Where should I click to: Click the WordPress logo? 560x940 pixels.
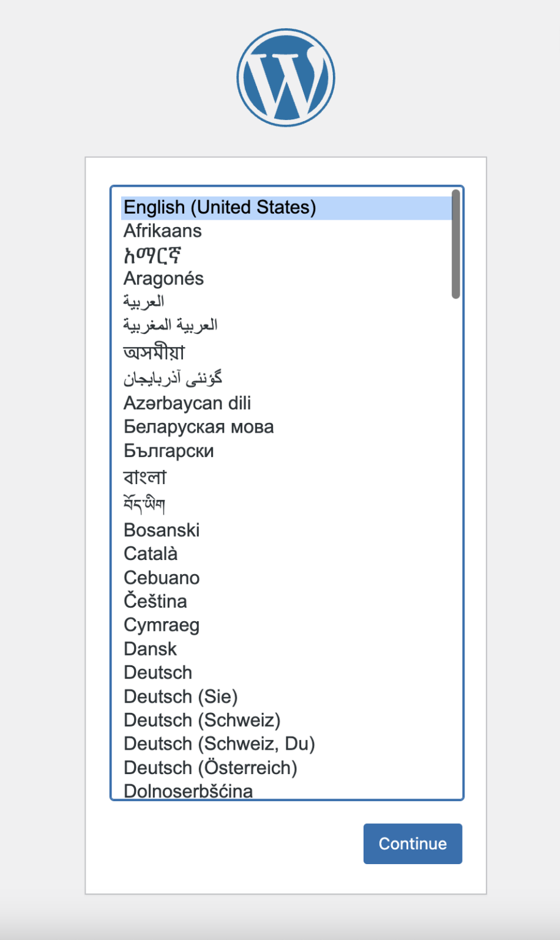[x=286, y=78]
